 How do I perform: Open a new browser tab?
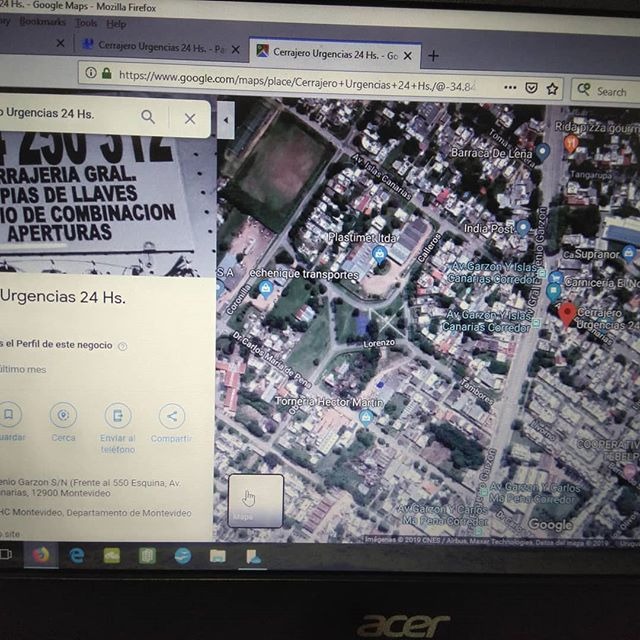tap(433, 56)
